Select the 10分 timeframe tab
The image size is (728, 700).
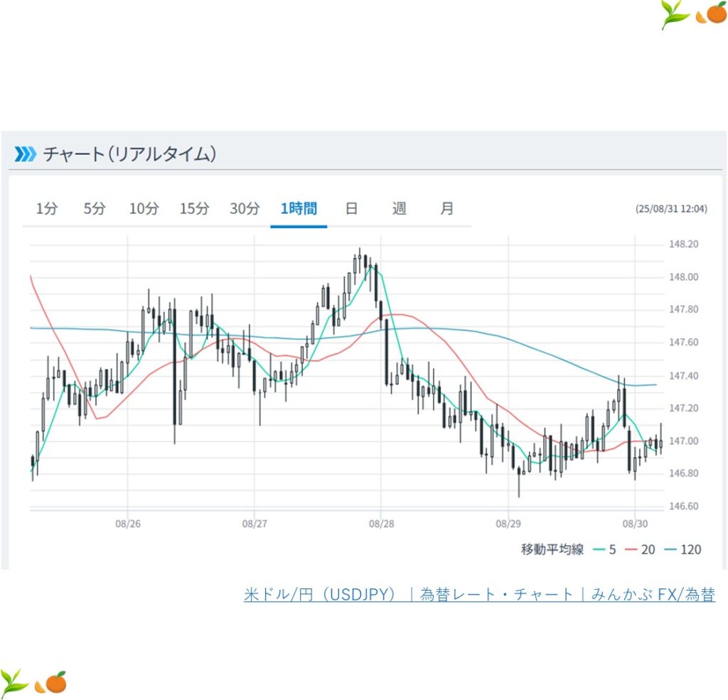[144, 208]
